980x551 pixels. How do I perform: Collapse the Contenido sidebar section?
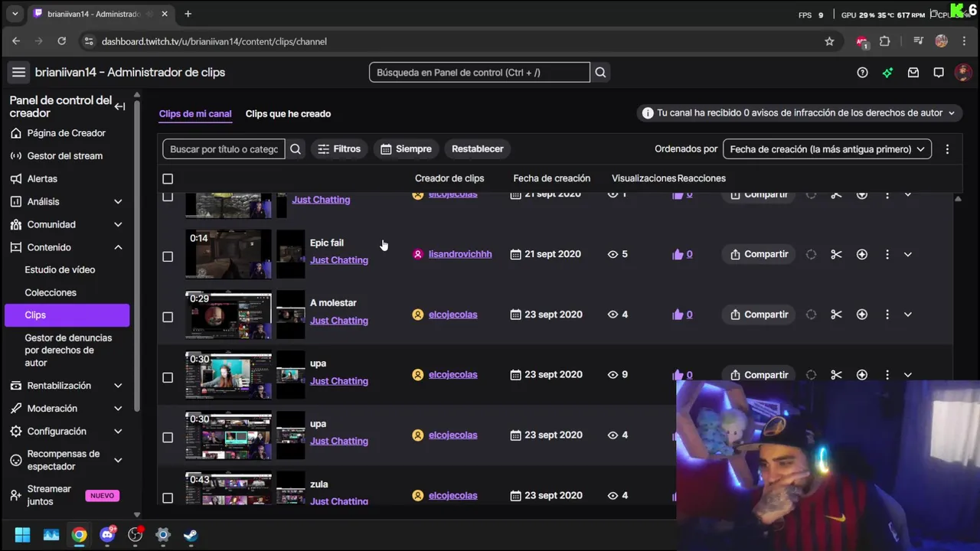click(x=118, y=247)
